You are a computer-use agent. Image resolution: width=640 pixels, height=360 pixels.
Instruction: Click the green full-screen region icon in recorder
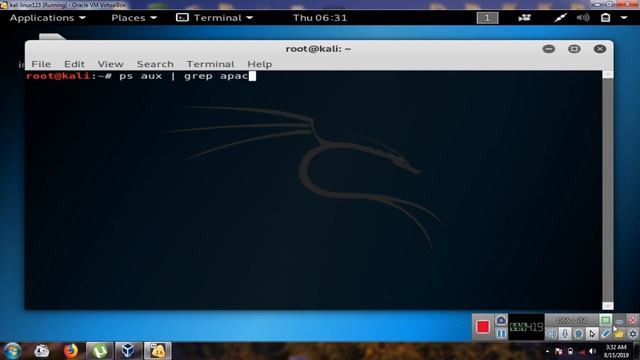pos(606,320)
